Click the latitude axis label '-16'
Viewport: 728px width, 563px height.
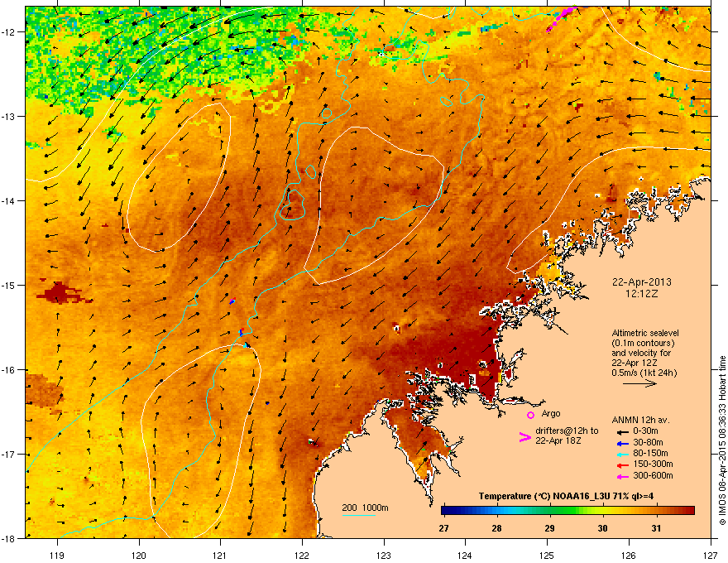(8, 370)
